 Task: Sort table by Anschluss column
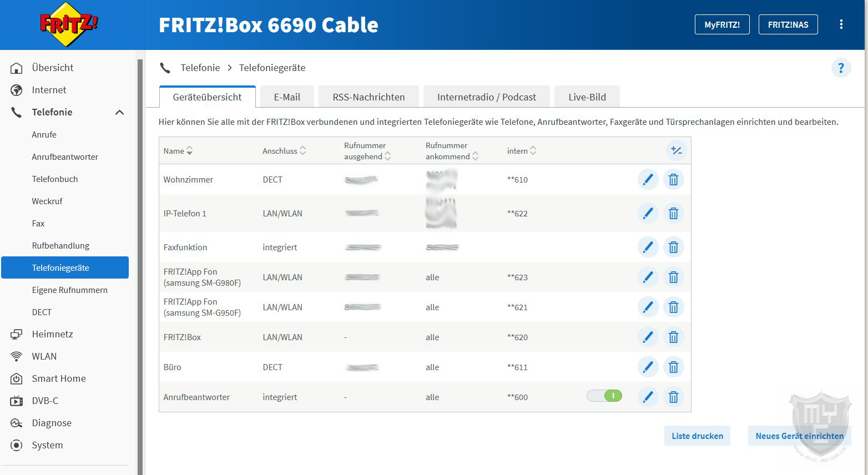tap(284, 151)
